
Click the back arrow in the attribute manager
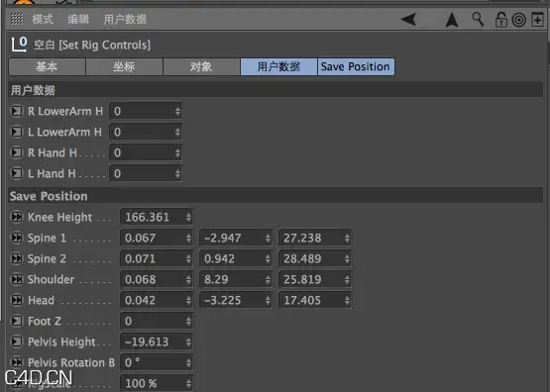(x=408, y=19)
